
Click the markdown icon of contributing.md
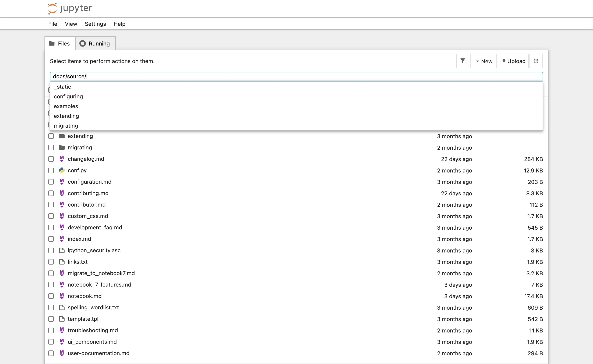click(x=62, y=193)
